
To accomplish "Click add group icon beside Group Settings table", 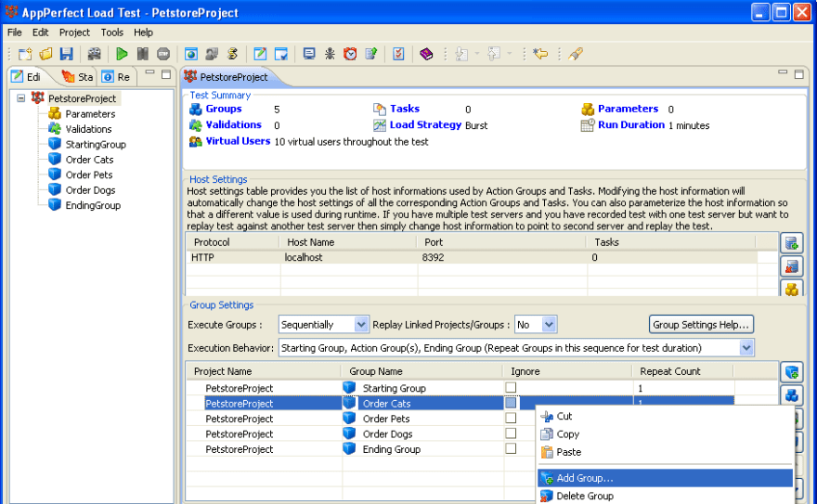I will [x=791, y=372].
